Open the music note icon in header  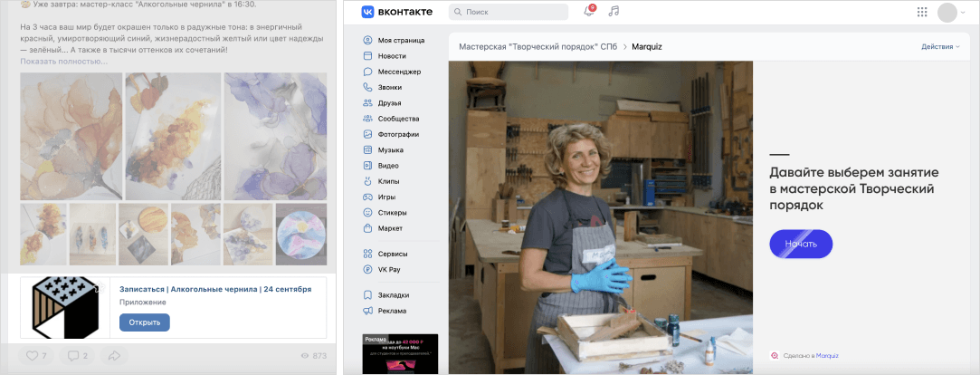click(614, 12)
